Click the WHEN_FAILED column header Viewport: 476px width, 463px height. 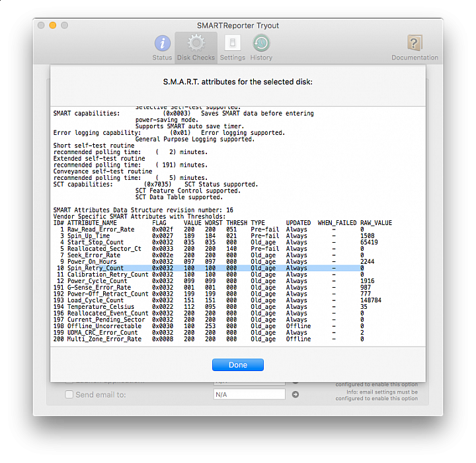(x=337, y=223)
